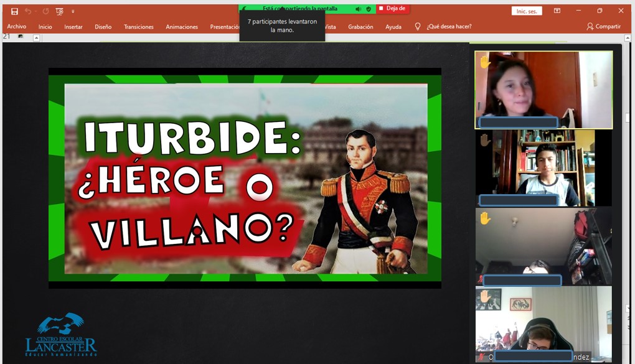Select the Animaciones ribbon tab
This screenshot has height=364, width=635.
coord(182,27)
